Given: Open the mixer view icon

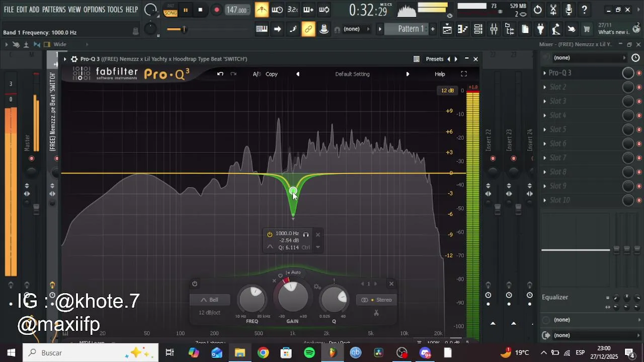Looking at the screenshot, I should [x=494, y=29].
